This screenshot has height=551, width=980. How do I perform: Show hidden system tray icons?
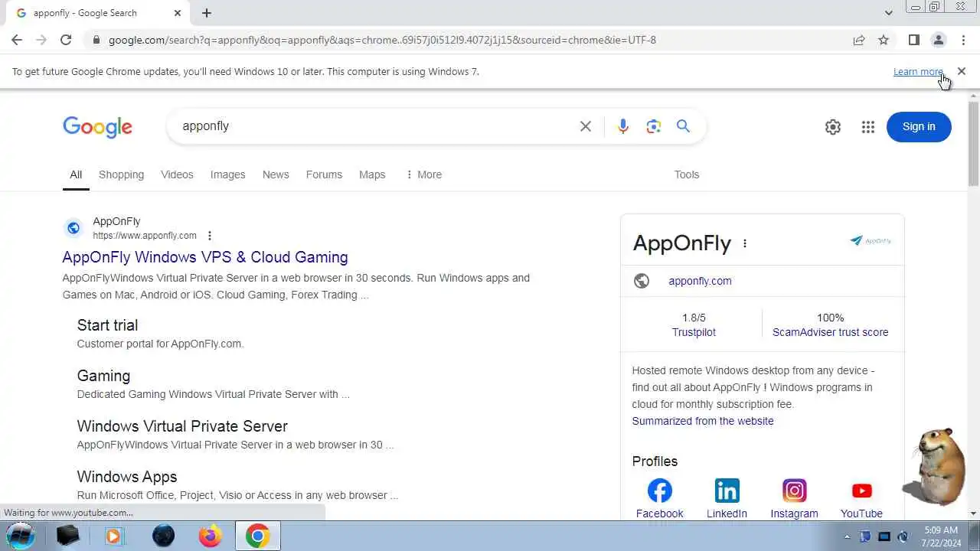click(x=847, y=536)
